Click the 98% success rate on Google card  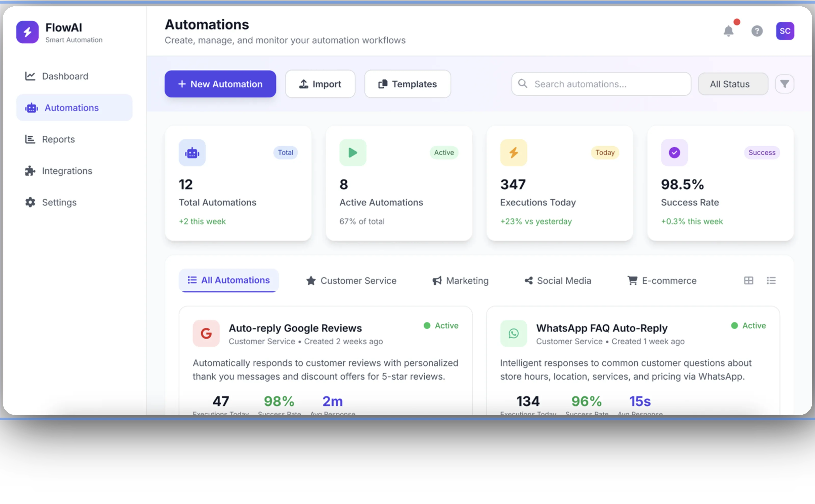279,401
